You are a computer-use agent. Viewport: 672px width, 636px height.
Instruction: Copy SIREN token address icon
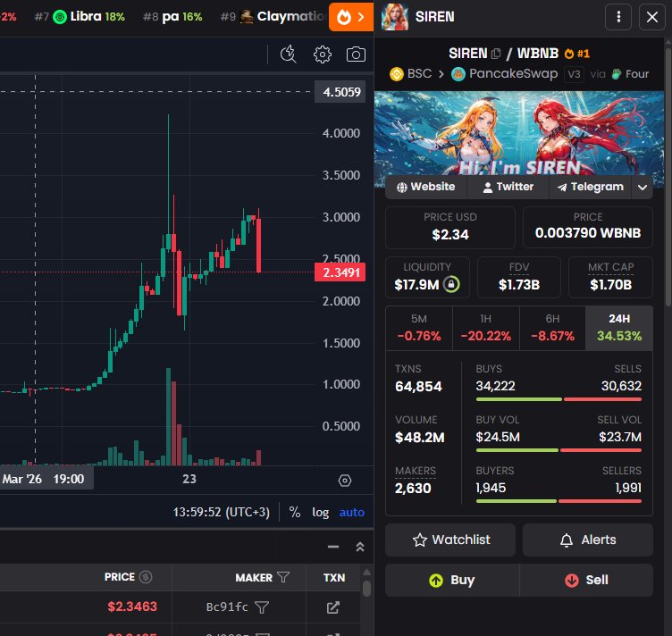click(x=496, y=54)
